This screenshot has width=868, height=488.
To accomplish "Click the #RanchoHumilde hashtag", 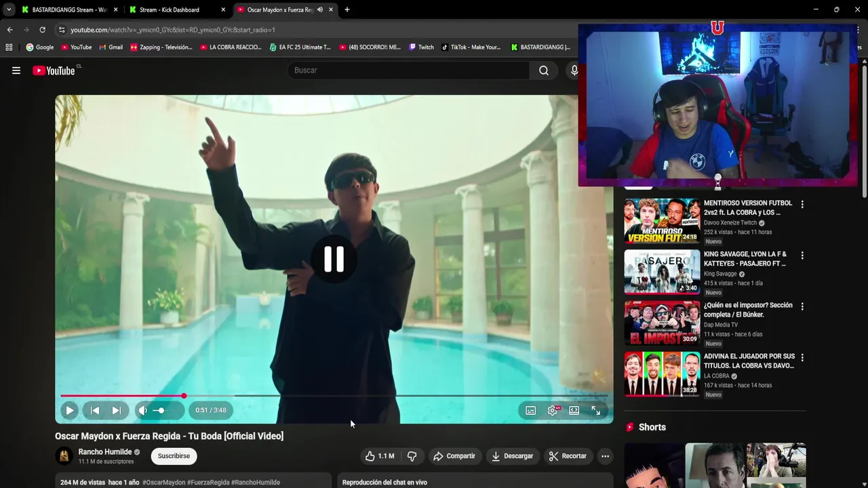I will [x=256, y=483].
